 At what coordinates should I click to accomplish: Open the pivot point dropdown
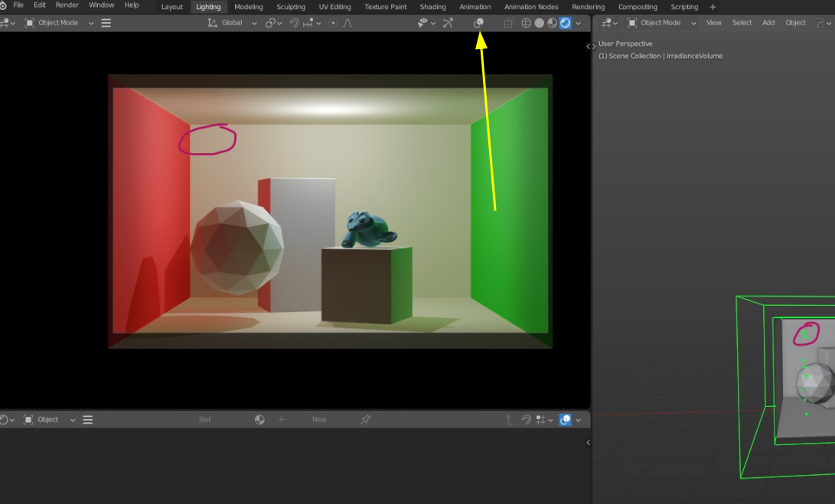(x=274, y=23)
